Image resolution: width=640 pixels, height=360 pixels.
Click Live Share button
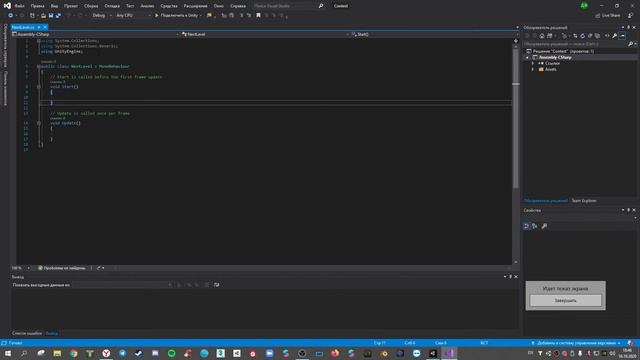[x=608, y=16]
